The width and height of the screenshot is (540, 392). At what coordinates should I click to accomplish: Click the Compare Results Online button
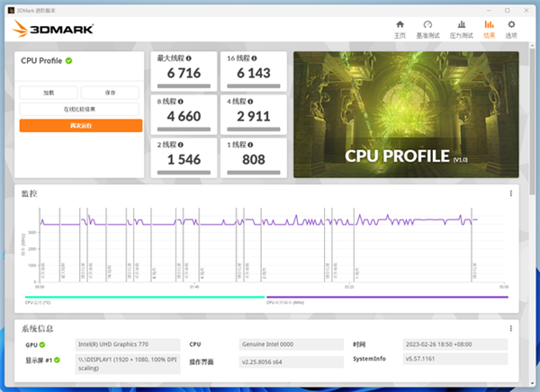tap(79, 109)
